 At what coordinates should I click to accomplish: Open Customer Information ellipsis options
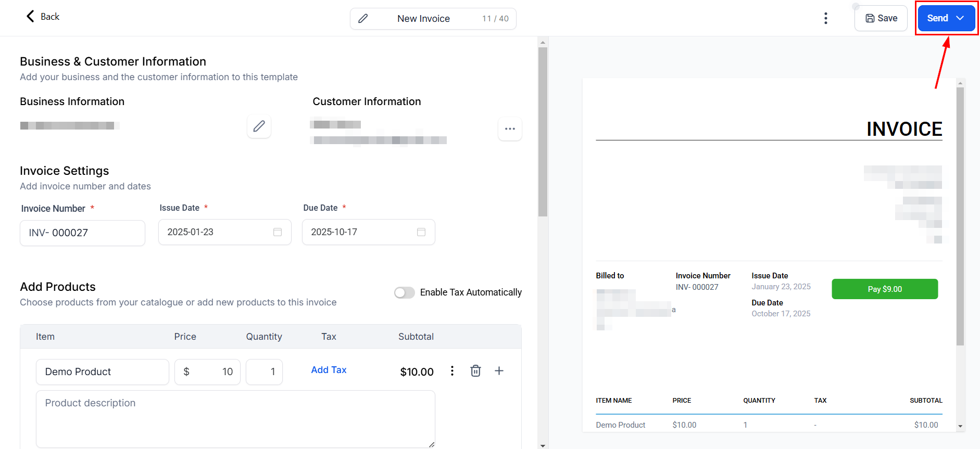(x=510, y=129)
